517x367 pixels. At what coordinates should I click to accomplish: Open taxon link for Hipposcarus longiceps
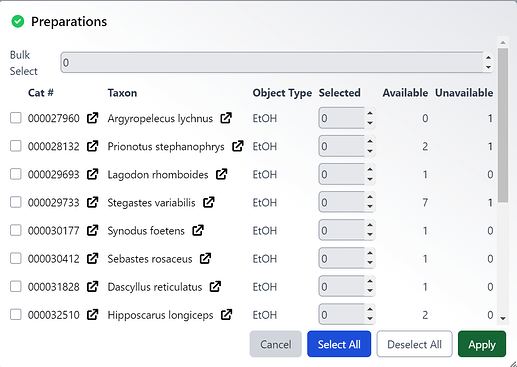click(227, 315)
